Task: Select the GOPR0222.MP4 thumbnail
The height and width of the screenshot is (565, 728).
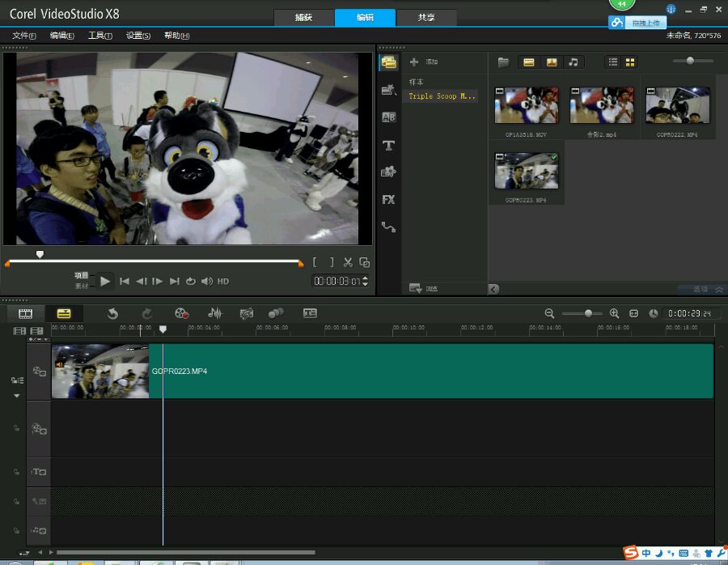Action: tap(678, 106)
